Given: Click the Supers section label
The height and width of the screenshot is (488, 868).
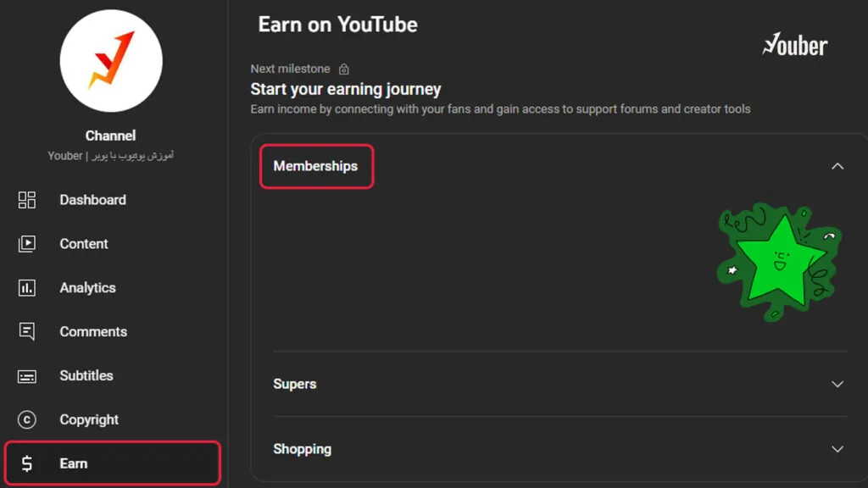Looking at the screenshot, I should 294,384.
